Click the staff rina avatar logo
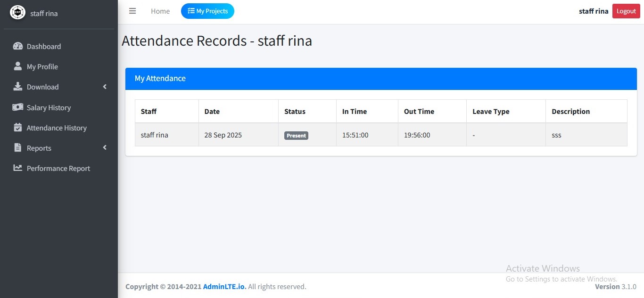Image resolution: width=644 pixels, height=298 pixels. pos(17,12)
